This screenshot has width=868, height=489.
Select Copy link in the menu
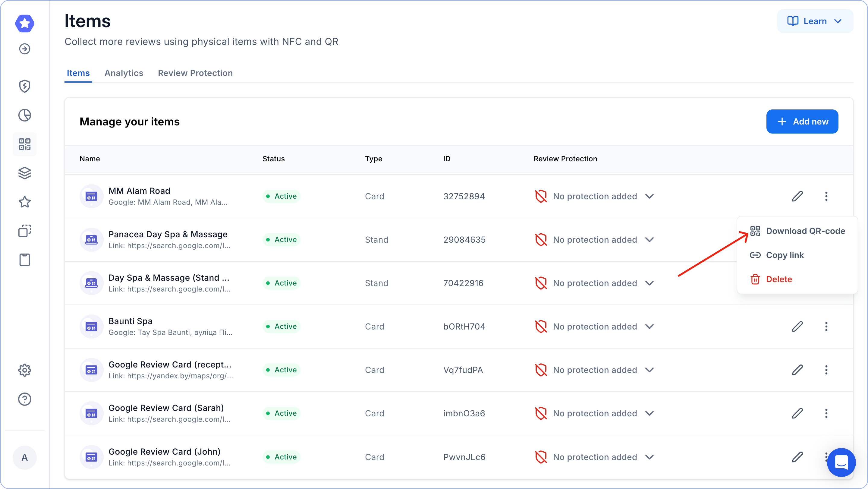pyautogui.click(x=785, y=255)
